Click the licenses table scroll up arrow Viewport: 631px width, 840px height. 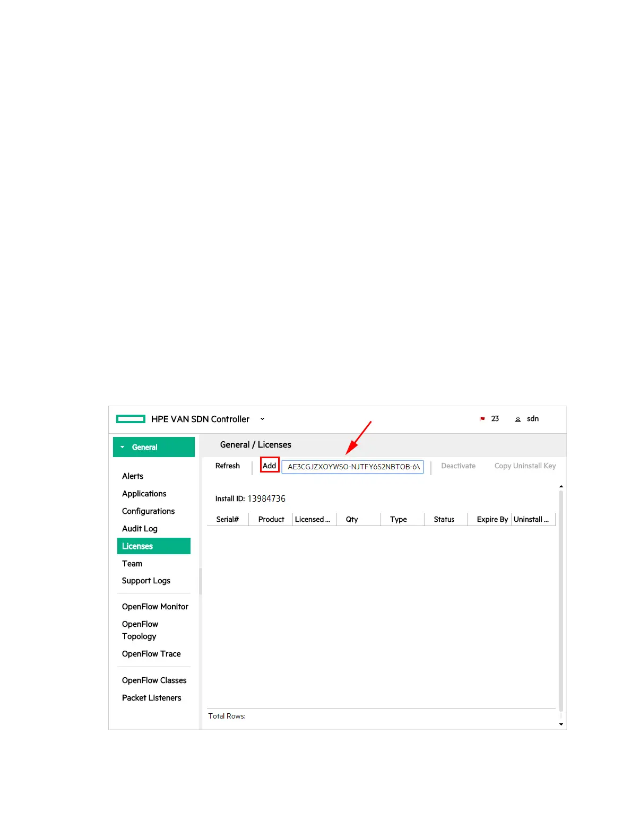coord(561,486)
